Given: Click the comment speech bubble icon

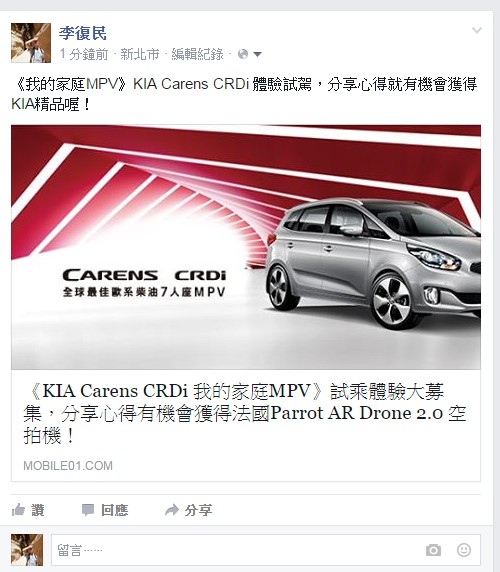Looking at the screenshot, I should click(88, 510).
